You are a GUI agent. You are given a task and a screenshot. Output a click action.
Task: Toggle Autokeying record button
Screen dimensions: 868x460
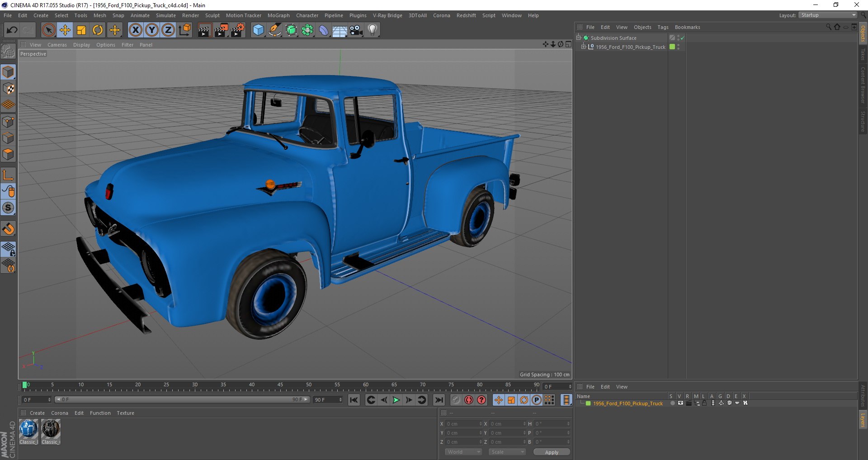(469, 400)
